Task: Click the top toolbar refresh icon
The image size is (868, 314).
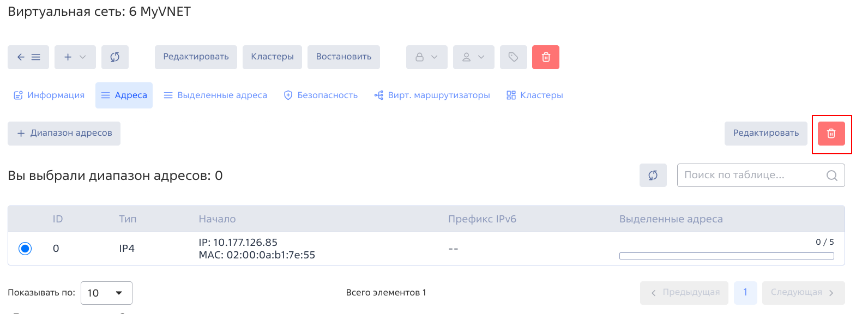Action: pyautogui.click(x=114, y=57)
